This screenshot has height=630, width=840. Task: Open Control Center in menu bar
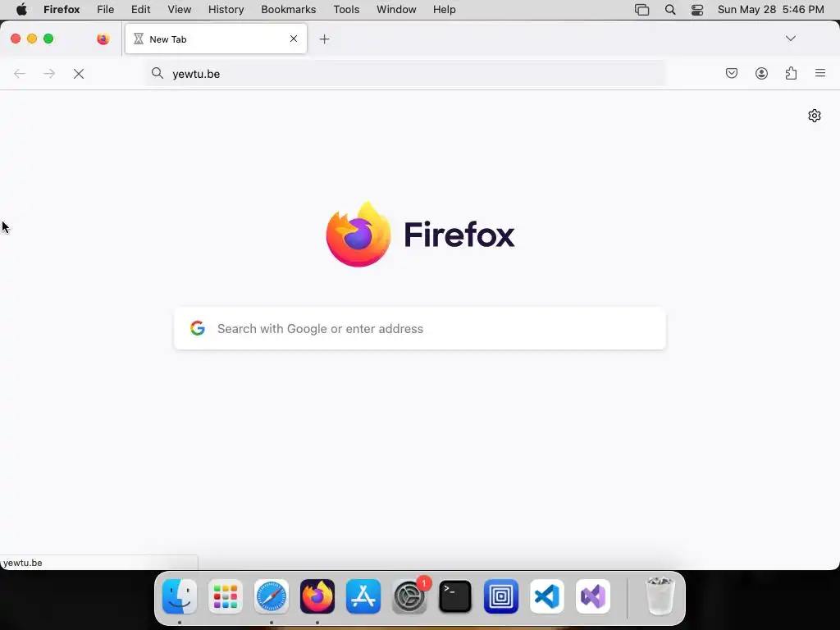point(697,10)
